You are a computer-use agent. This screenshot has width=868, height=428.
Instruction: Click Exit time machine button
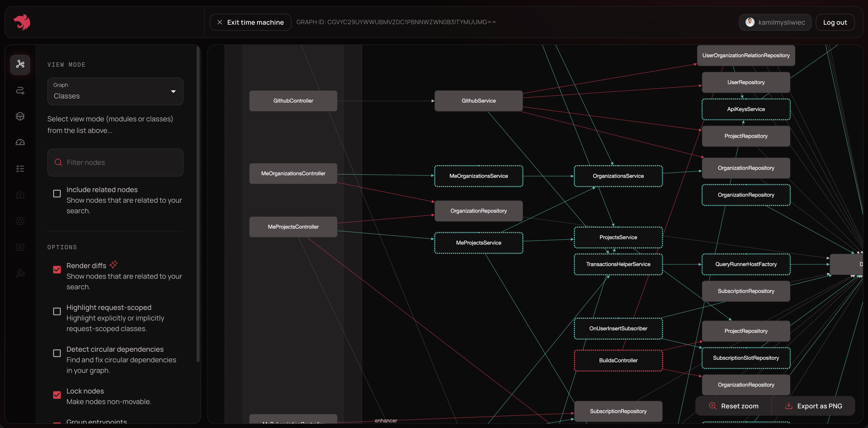[x=250, y=22]
